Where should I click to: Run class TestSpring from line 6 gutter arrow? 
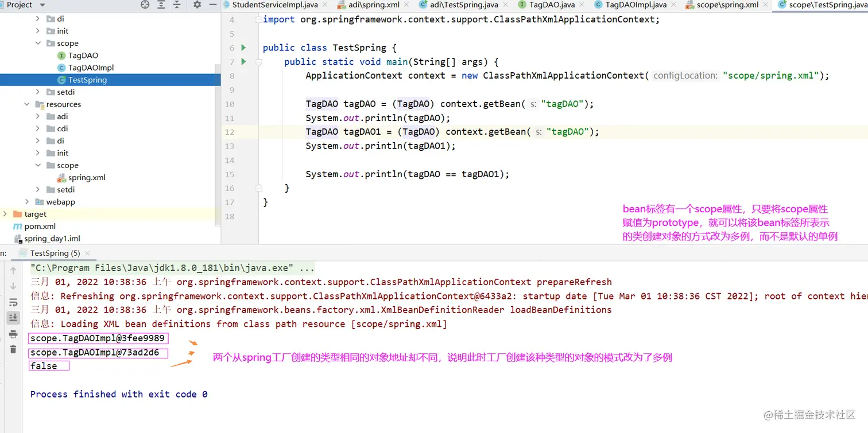pos(243,48)
